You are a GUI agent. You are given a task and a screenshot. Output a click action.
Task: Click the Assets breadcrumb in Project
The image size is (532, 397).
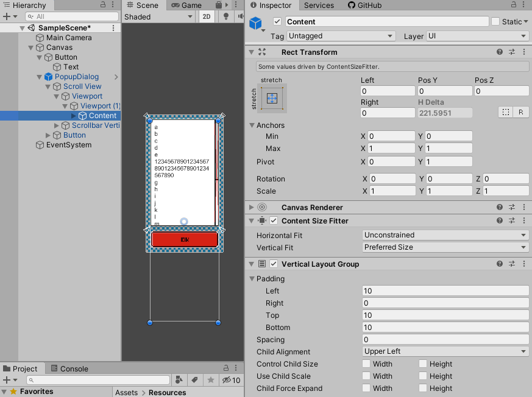[x=126, y=393]
